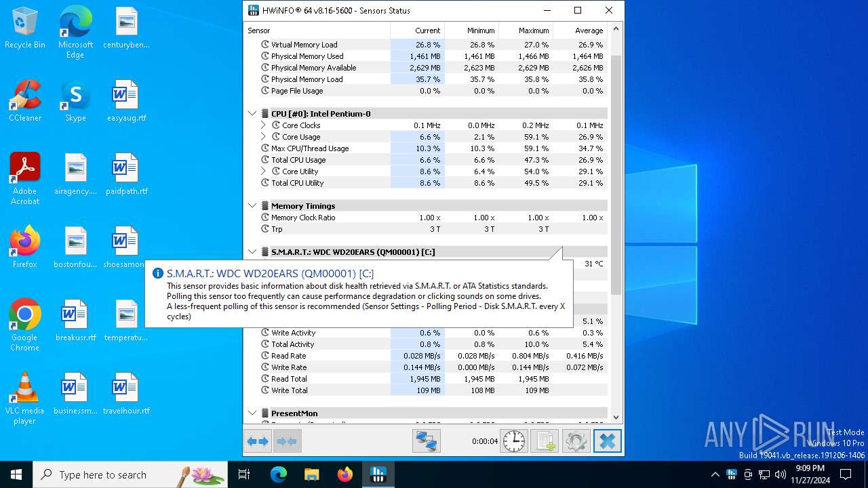This screenshot has height=488, width=868.
Task: Click the clock reset timer icon
Action: 514,441
